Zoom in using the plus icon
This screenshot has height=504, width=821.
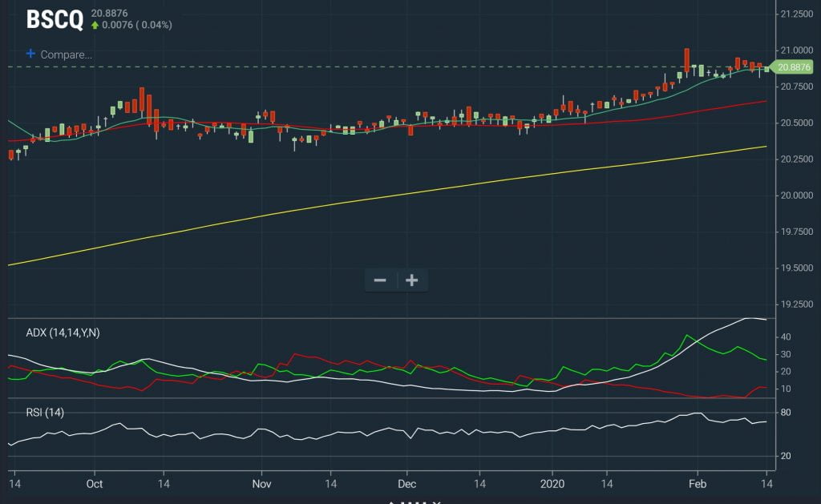[411, 280]
